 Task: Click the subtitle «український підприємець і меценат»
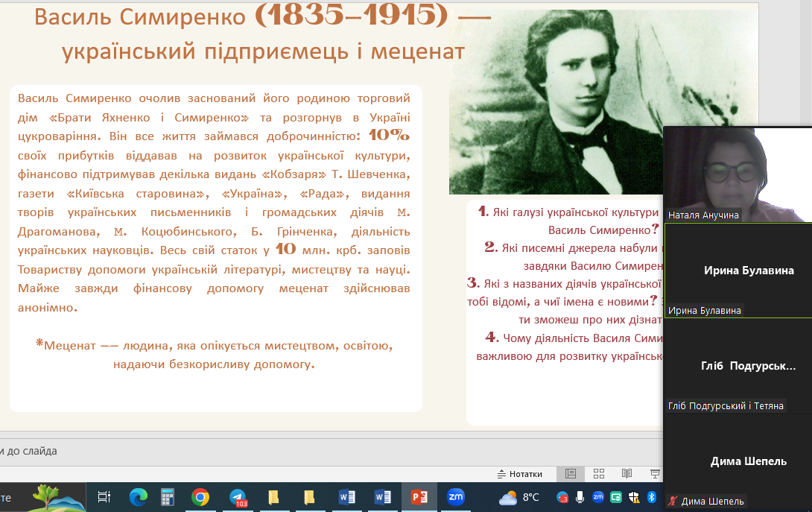point(263,51)
